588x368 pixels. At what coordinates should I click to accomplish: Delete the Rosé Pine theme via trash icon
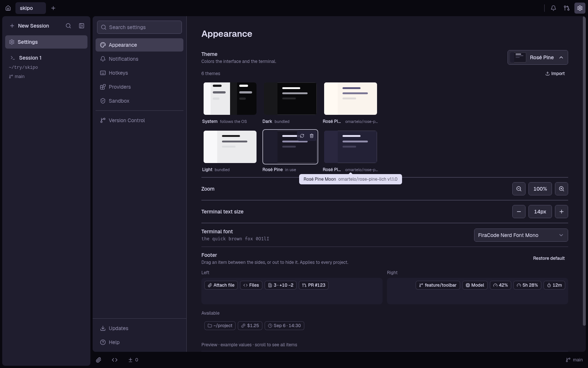click(312, 136)
